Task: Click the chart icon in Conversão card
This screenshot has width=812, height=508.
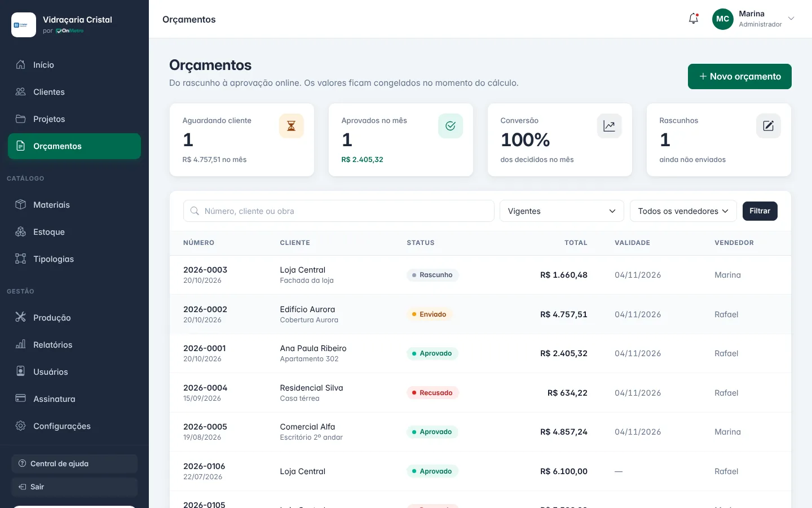Action: [x=610, y=126]
